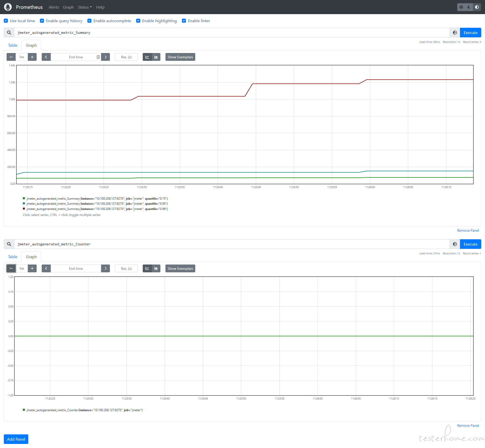This screenshot has width=485, height=448.
Task: Select the jmeter_autogenerated_metric_Counter legend entry
Action: coord(85,410)
